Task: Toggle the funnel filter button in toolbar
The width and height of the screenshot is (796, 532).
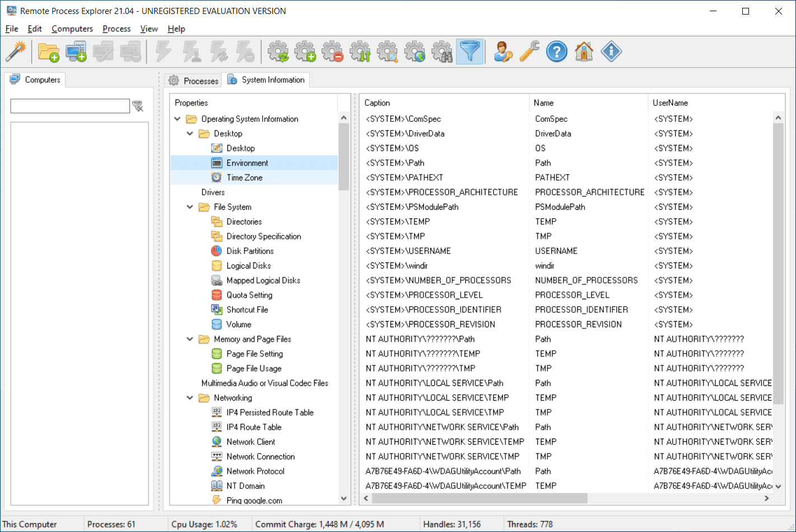Action: click(470, 51)
